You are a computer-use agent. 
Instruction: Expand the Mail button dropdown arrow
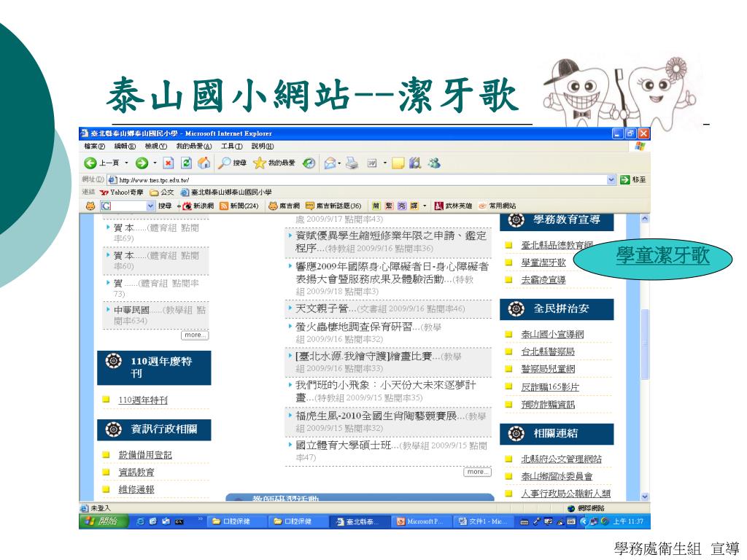coord(339,163)
